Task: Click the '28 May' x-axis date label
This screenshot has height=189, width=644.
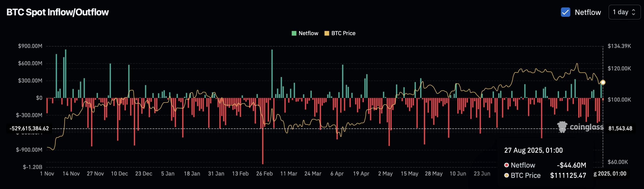Action: click(434, 174)
